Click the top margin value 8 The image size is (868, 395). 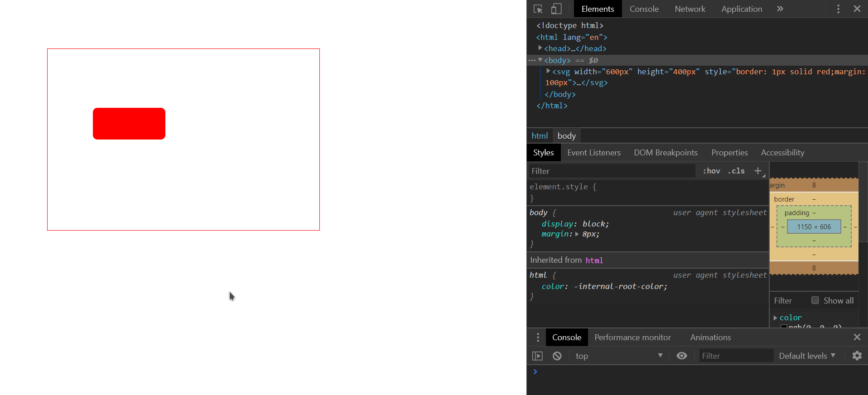pos(814,185)
